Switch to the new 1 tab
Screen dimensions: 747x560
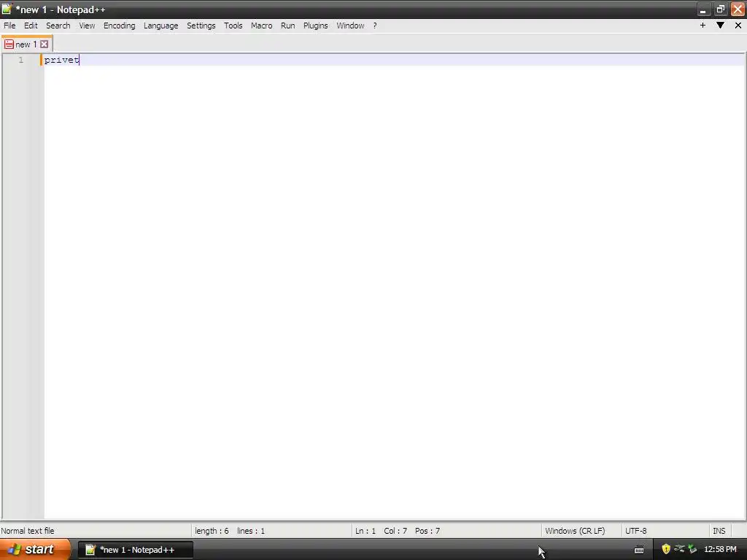coord(27,44)
